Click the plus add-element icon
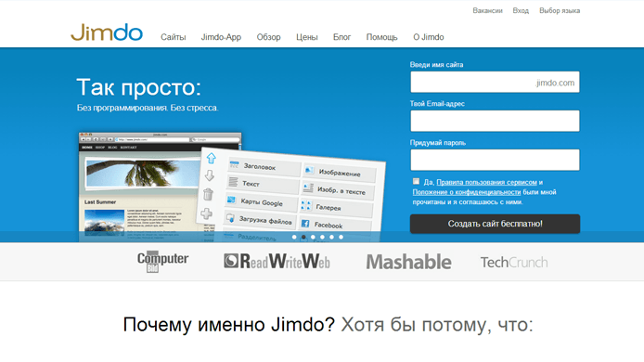The width and height of the screenshot is (644, 362). [207, 213]
